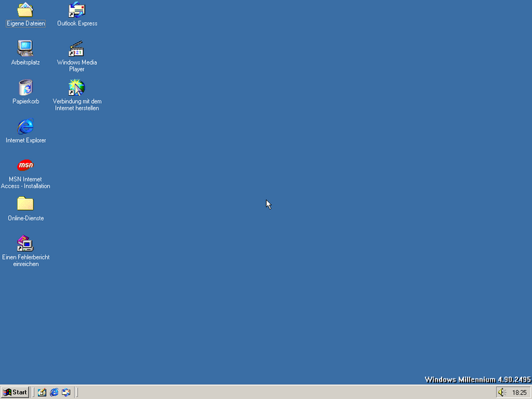Select the Papierkorb recycle bin icon
Viewport: 532px width, 399px height.
[25, 88]
